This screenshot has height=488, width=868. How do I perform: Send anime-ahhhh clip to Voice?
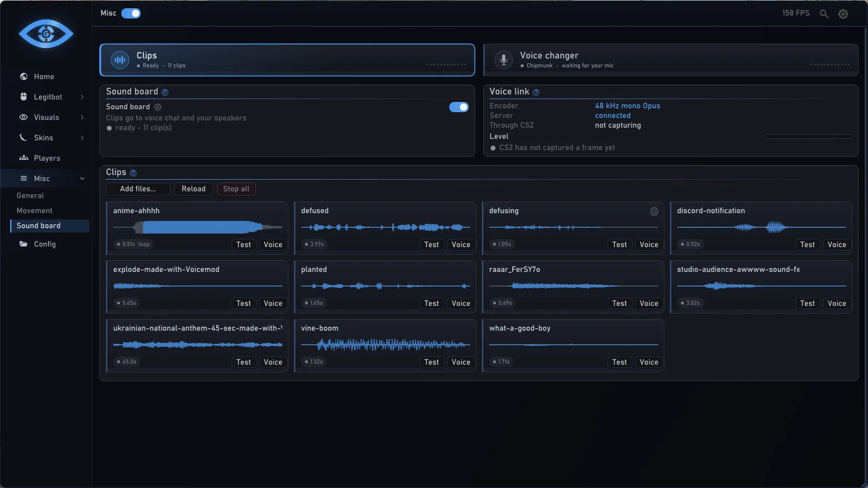[x=273, y=245]
